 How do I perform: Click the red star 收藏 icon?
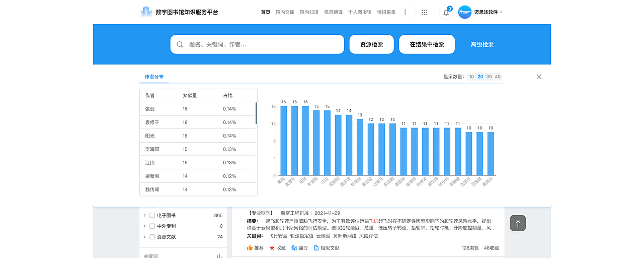coord(272,248)
